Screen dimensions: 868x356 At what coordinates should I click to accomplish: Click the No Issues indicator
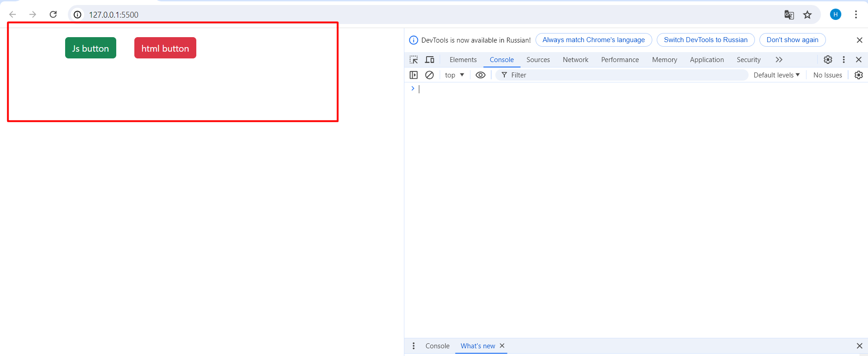[x=827, y=75]
